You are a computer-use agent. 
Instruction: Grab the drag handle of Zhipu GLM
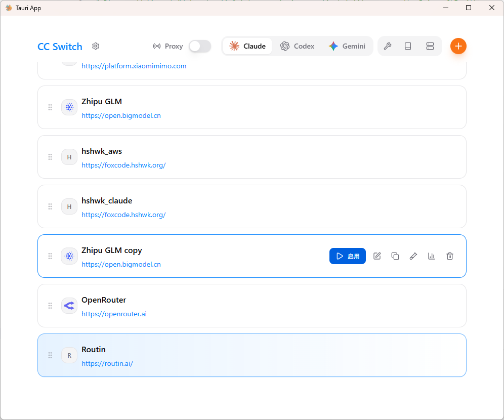coord(50,107)
